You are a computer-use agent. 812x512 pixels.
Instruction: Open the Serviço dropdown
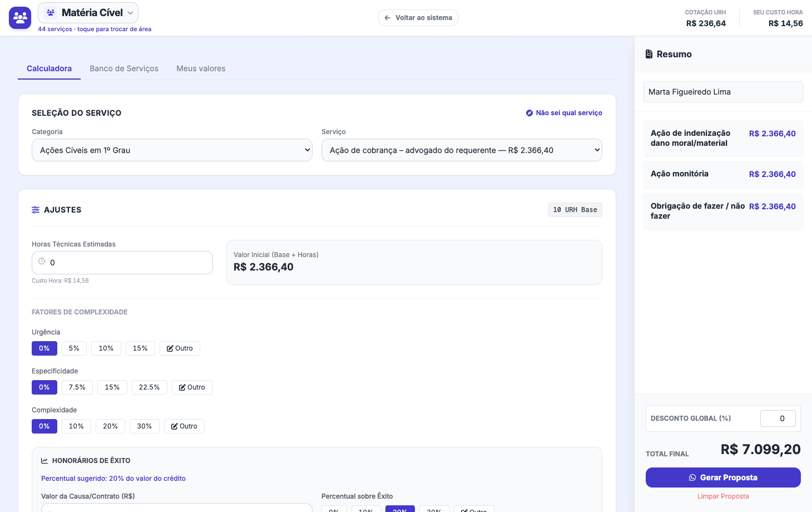(462, 150)
